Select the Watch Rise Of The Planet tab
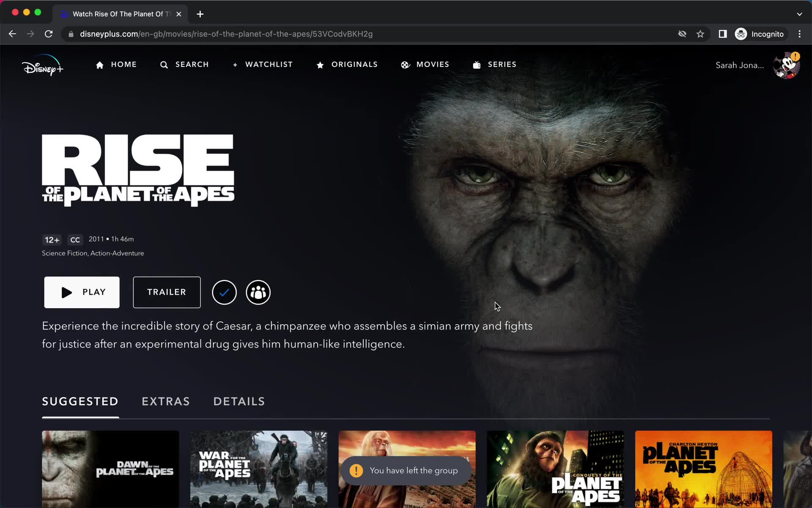The width and height of the screenshot is (812, 508). pos(121,14)
